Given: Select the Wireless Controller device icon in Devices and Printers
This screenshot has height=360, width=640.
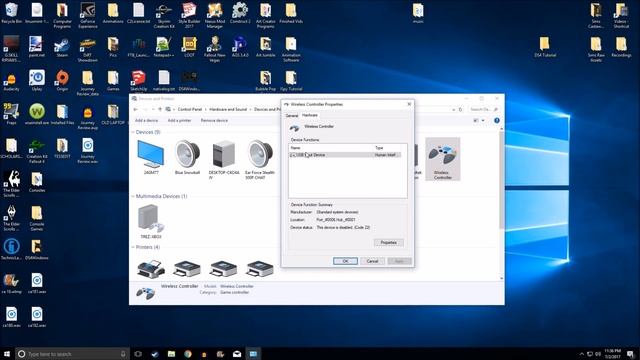Looking at the screenshot, I should 442,159.
